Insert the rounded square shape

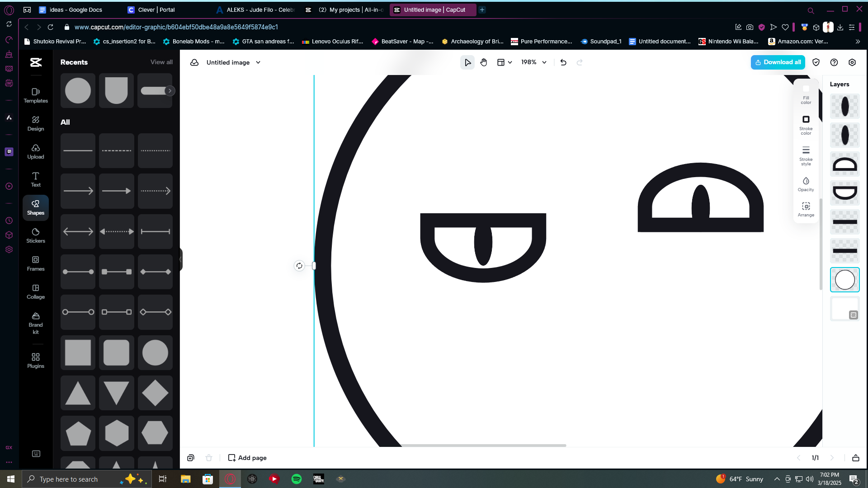[117, 352]
